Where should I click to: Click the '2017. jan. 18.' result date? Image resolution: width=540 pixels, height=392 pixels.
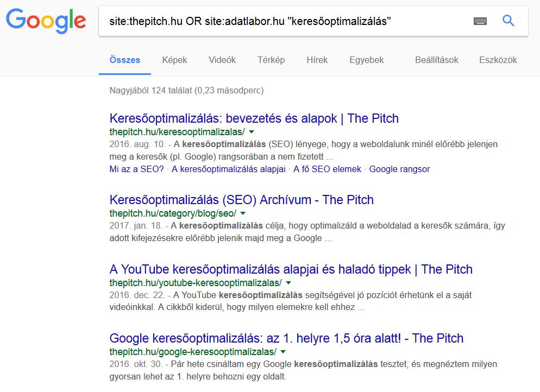136,226
